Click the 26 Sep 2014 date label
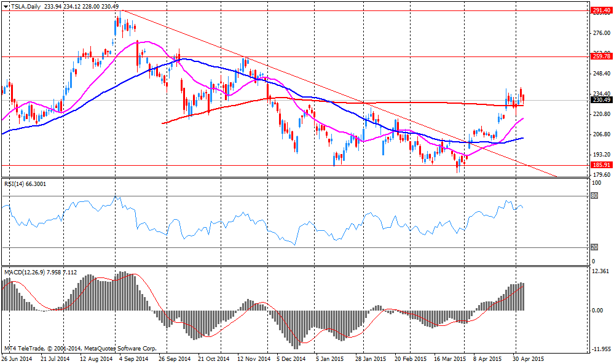The height and width of the screenshot is (364, 614). tap(175, 358)
